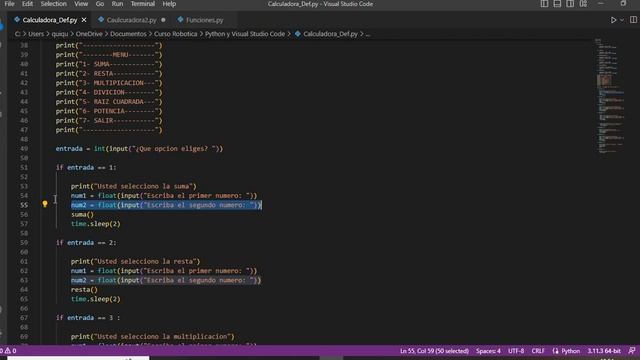Expand the quiqu breadcrumb
The image size is (640, 360).
point(60,34)
